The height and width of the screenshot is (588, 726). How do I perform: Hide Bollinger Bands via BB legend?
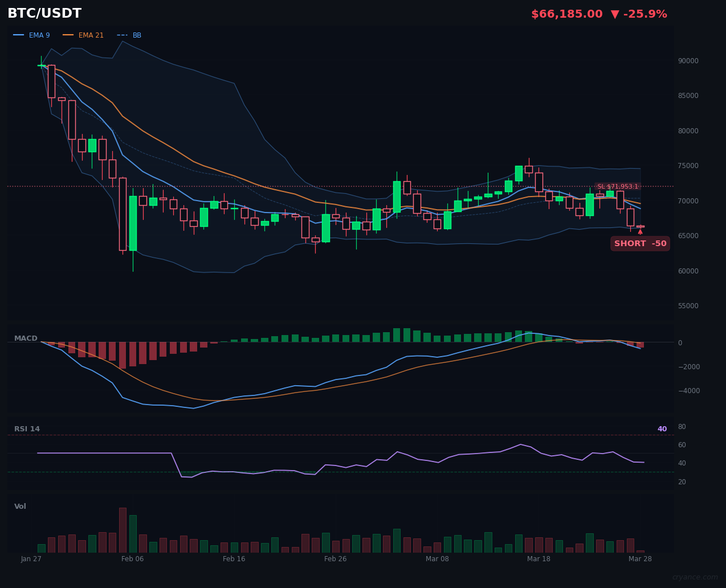pyautogui.click(x=137, y=35)
